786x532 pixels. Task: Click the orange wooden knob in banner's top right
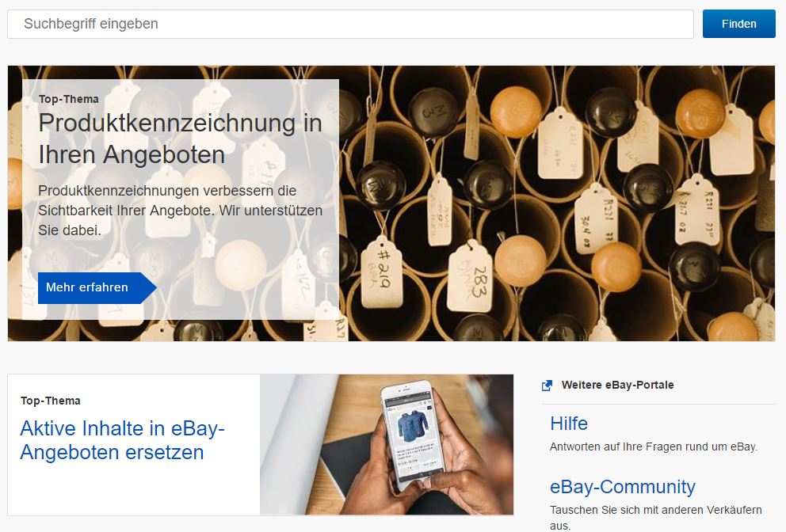coord(700,114)
